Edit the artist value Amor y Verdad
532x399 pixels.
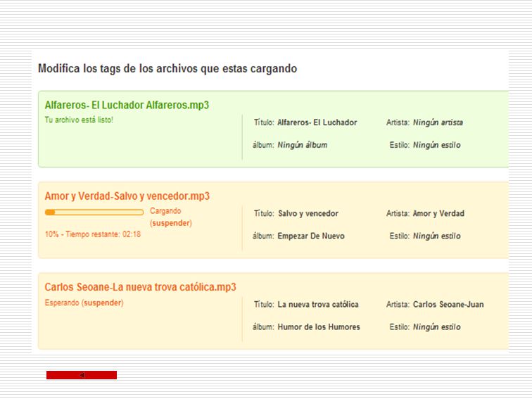(438, 213)
